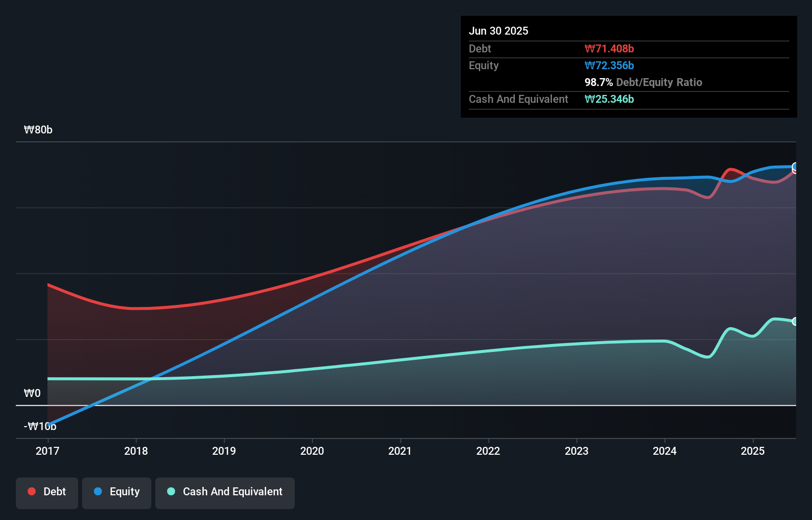
Task: Click the blue Equity legend dot
Action: pos(98,491)
